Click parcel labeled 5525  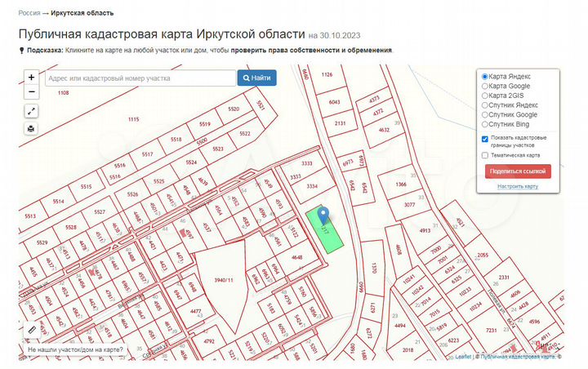point(158,181)
